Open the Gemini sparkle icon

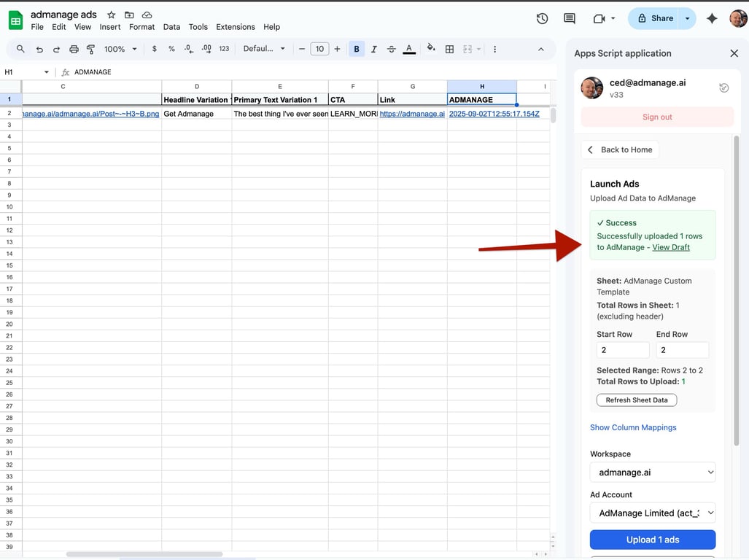tap(712, 19)
